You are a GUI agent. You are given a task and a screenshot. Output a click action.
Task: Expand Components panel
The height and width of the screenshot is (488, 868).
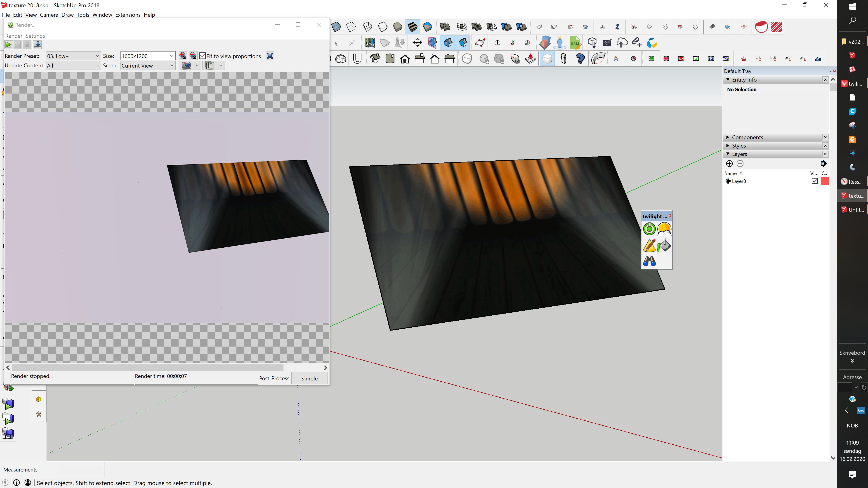728,137
